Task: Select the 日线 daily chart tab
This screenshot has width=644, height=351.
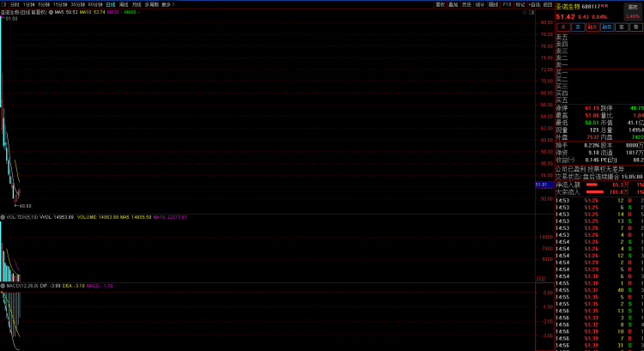Action: (111, 4)
